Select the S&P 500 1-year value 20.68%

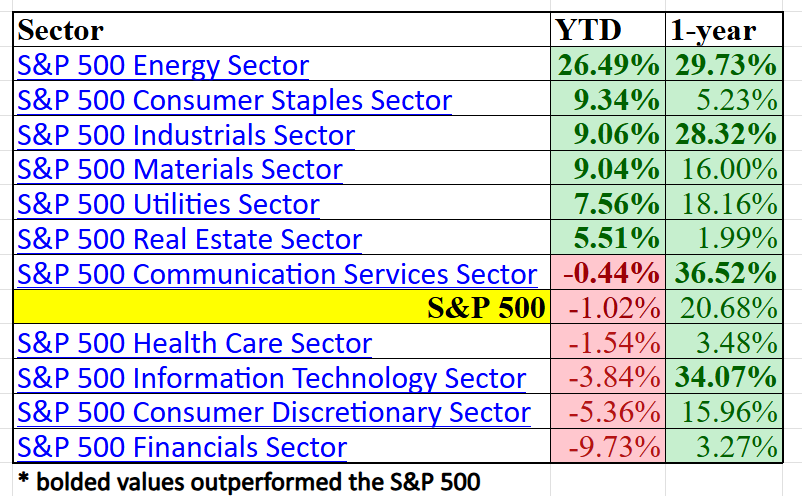pos(724,308)
